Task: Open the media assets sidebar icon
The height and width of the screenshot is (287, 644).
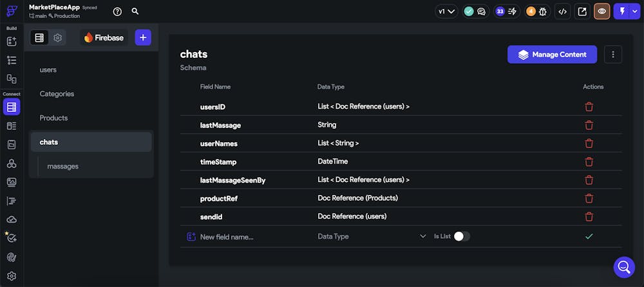Action: [x=11, y=182]
